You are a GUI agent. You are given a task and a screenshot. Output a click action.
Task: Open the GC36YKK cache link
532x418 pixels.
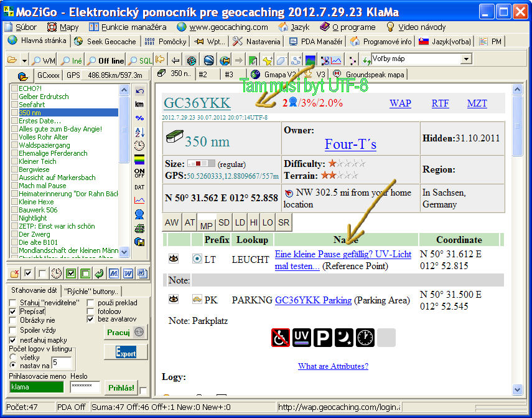pyautogui.click(x=197, y=103)
